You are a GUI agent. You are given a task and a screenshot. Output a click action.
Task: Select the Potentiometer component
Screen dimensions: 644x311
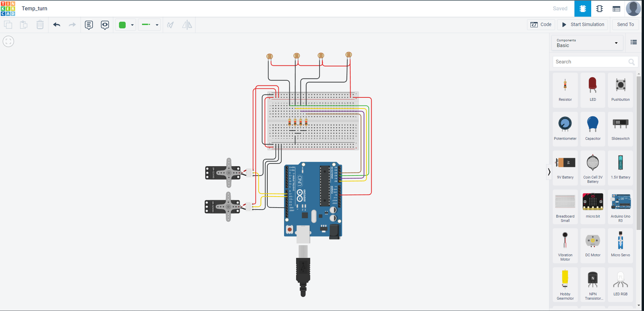coord(565,128)
